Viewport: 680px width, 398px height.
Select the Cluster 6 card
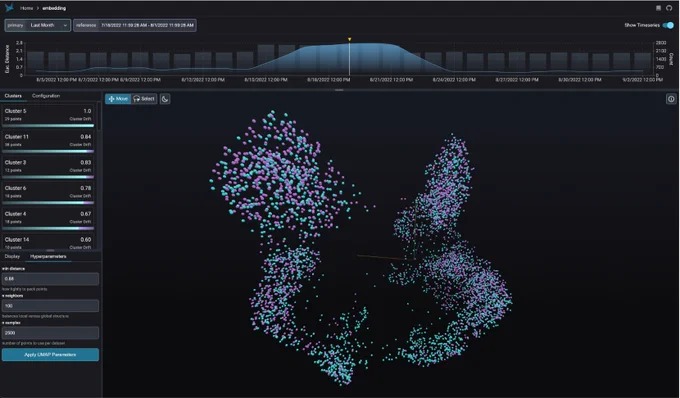pos(48,193)
